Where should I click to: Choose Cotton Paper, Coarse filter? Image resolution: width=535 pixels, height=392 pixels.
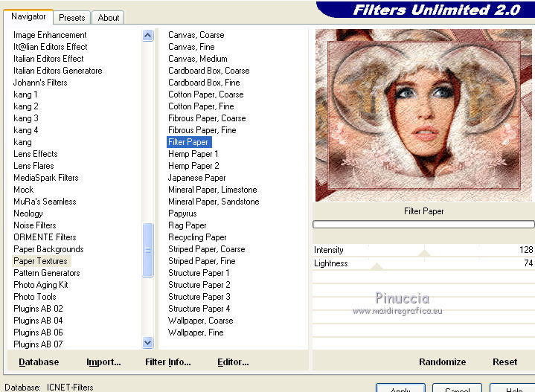point(206,94)
